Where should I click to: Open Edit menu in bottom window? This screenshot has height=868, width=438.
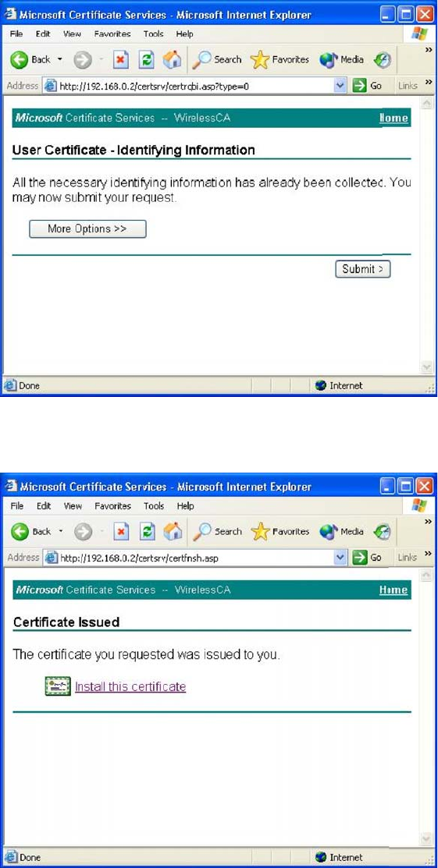click(43, 506)
